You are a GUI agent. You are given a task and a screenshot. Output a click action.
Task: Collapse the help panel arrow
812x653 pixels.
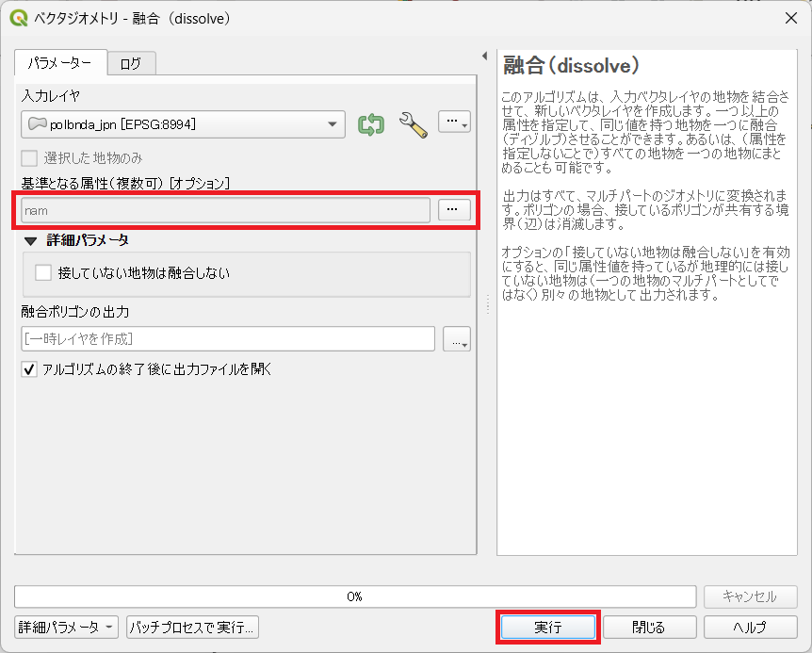[484, 57]
